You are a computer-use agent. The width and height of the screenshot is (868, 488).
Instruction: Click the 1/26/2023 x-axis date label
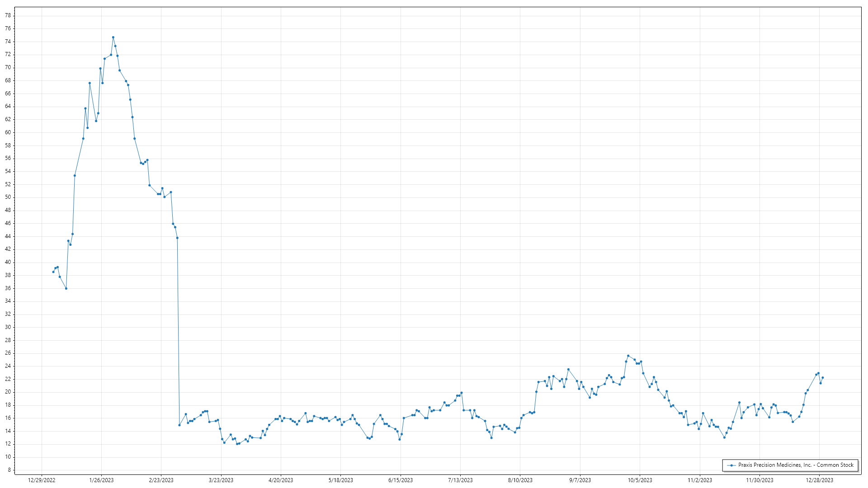[x=101, y=480]
